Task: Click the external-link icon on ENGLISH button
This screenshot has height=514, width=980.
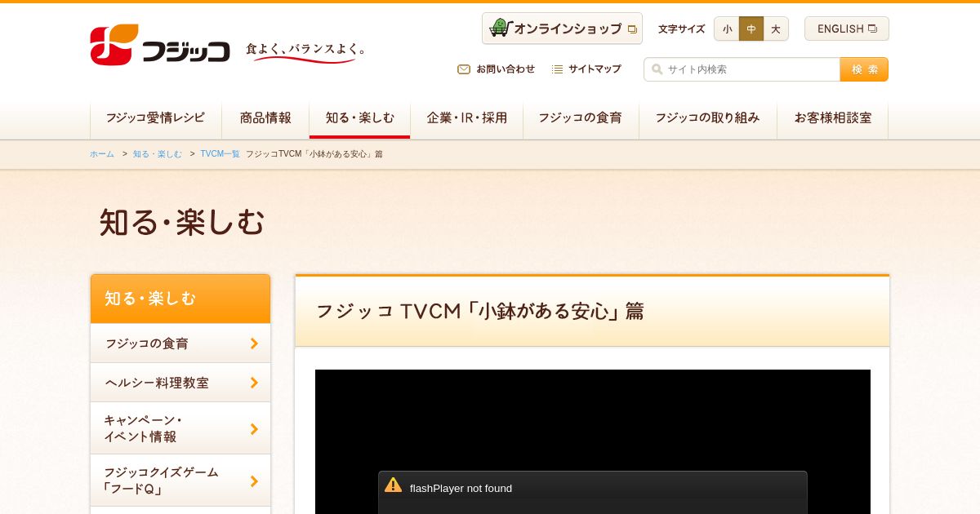Action: click(872, 29)
